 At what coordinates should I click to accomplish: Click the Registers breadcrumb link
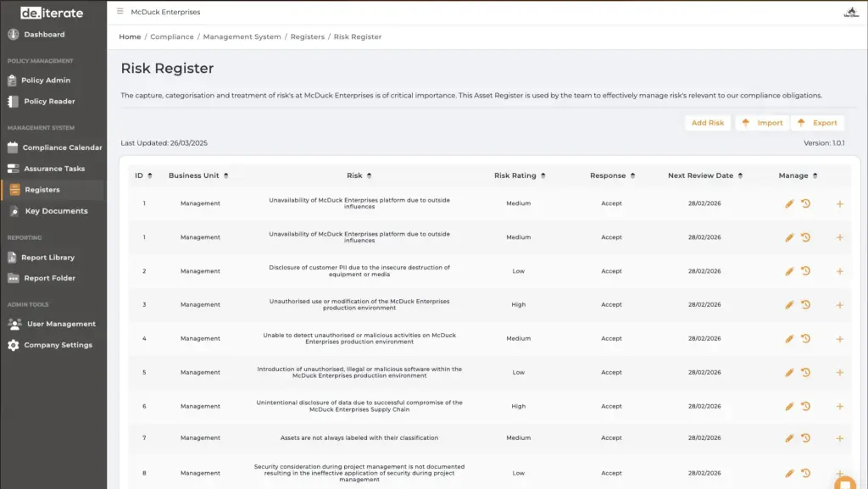(x=307, y=36)
